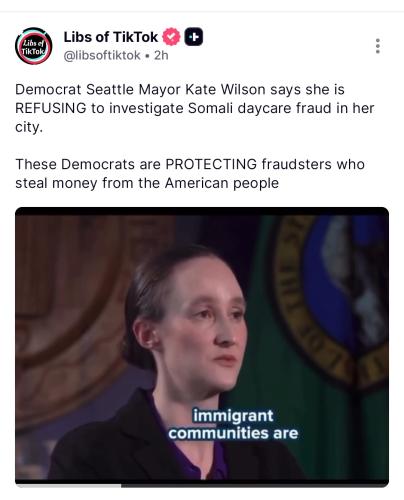Jump ahead on the unplayed progress bar
Screen dimensions: 404x500
pos(255,485)
